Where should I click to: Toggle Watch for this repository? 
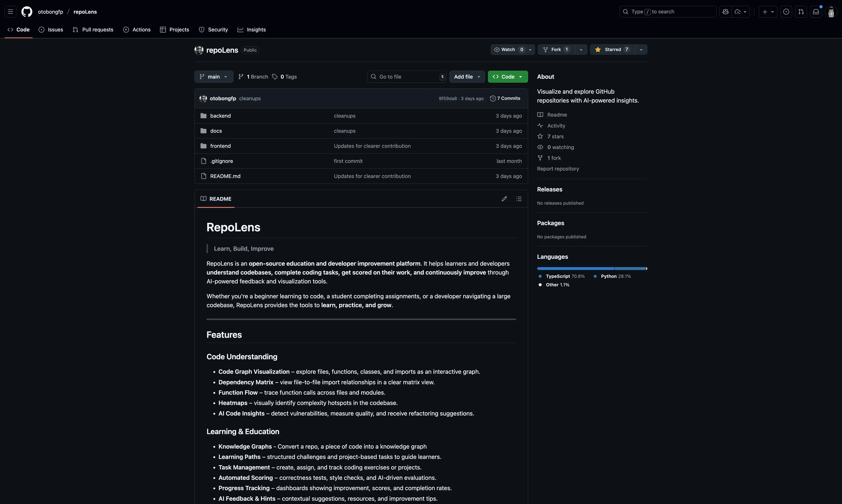[x=508, y=49]
